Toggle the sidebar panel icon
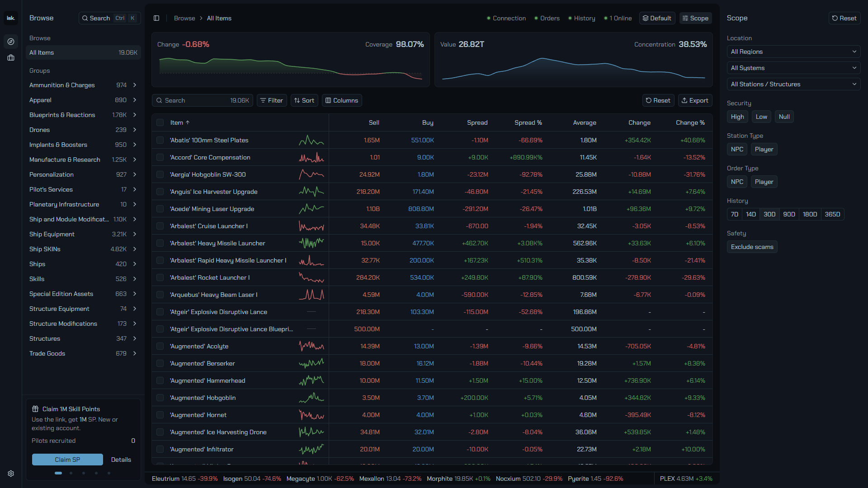 pos(156,18)
